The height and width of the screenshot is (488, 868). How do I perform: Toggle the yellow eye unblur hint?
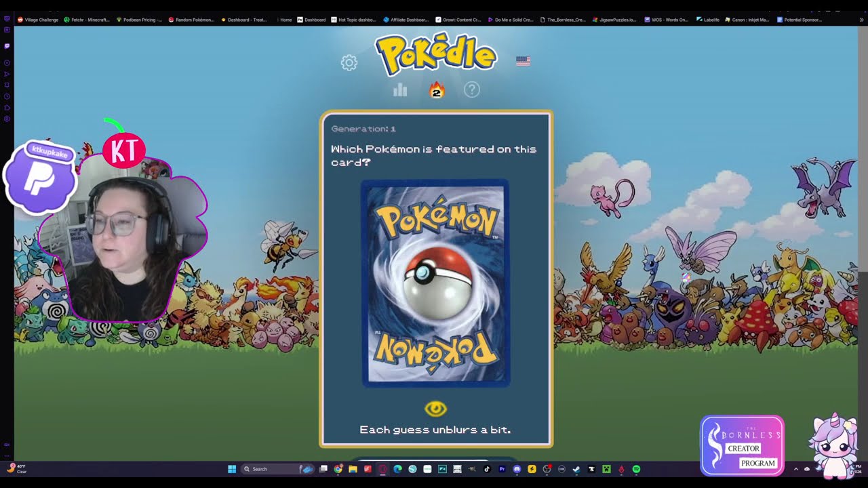(x=436, y=409)
